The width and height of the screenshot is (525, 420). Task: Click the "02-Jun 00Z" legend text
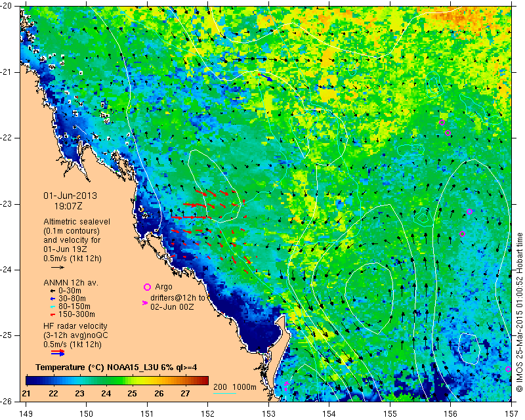point(172,306)
